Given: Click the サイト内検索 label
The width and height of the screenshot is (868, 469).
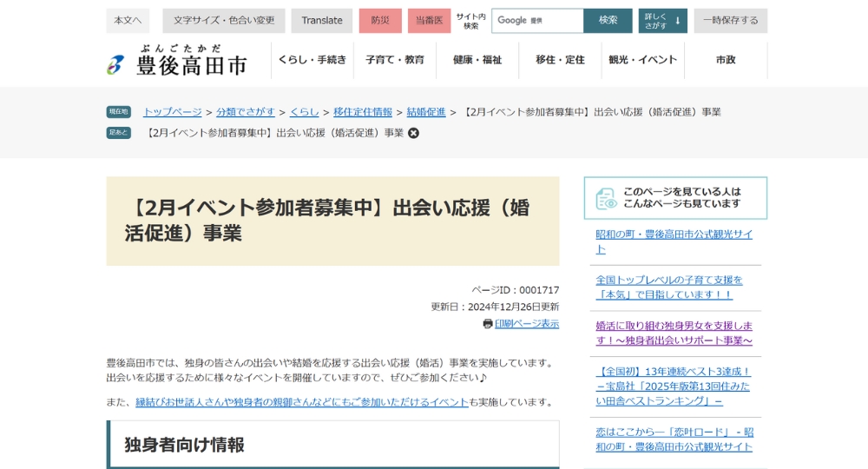Looking at the screenshot, I should (x=470, y=21).
